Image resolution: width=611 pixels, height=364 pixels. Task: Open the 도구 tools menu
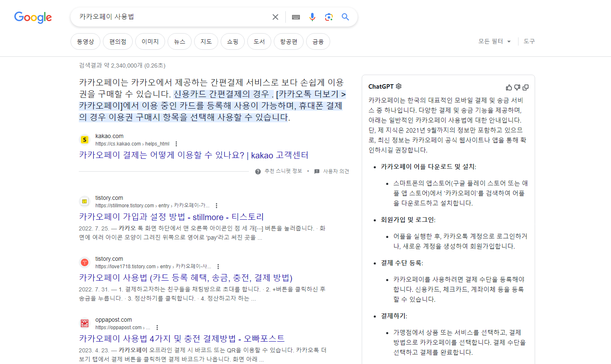click(x=529, y=41)
